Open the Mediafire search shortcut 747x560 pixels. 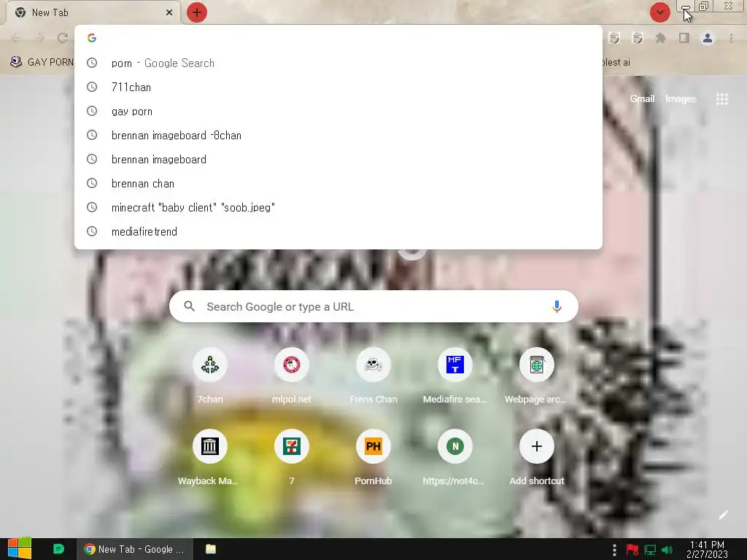(455, 376)
